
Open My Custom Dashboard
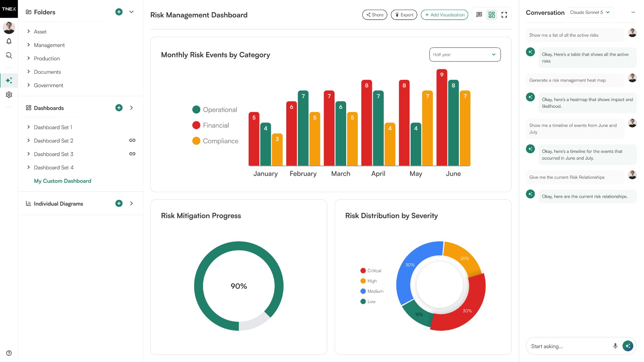pyautogui.click(x=62, y=181)
